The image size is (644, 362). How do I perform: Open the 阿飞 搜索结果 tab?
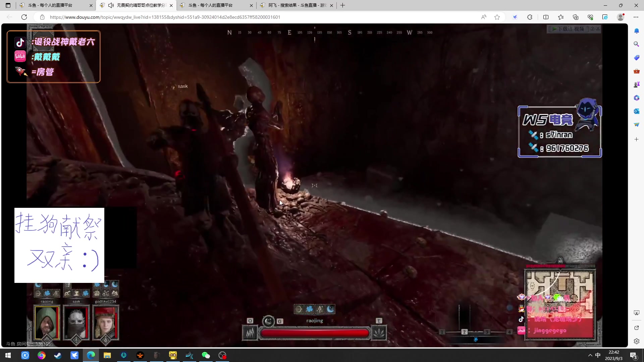(297, 5)
